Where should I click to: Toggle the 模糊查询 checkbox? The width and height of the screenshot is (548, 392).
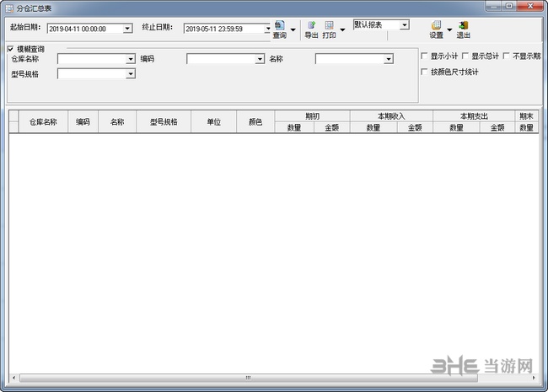[x=10, y=49]
